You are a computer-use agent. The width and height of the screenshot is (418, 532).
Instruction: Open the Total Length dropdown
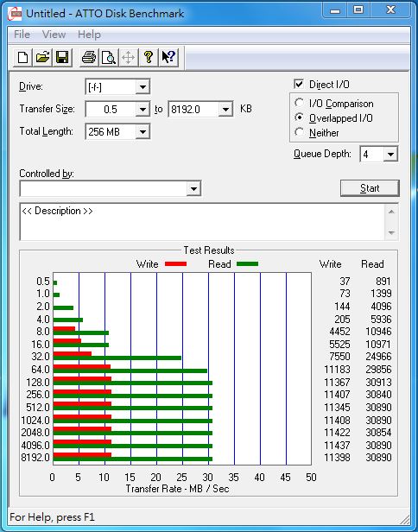[x=142, y=131]
